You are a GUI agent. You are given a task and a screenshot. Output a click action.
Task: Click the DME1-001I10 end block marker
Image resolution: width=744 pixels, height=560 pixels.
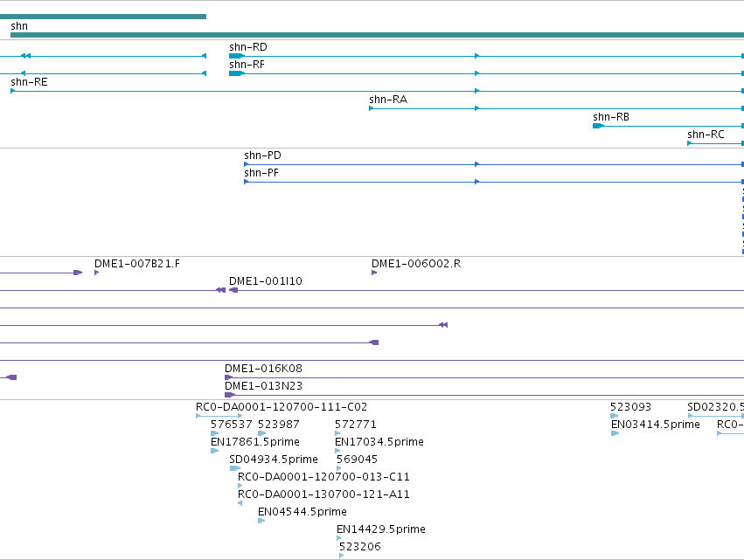coord(233,290)
